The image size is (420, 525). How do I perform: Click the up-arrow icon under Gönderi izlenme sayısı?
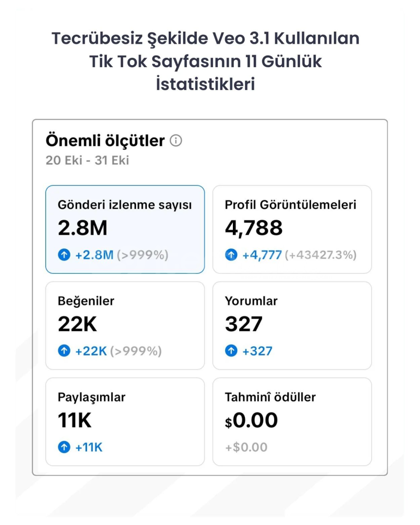(x=64, y=255)
